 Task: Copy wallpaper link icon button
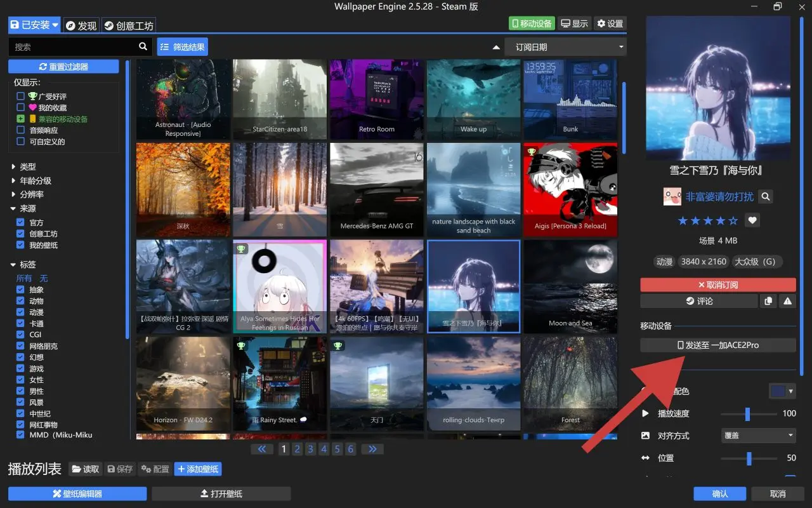(768, 301)
